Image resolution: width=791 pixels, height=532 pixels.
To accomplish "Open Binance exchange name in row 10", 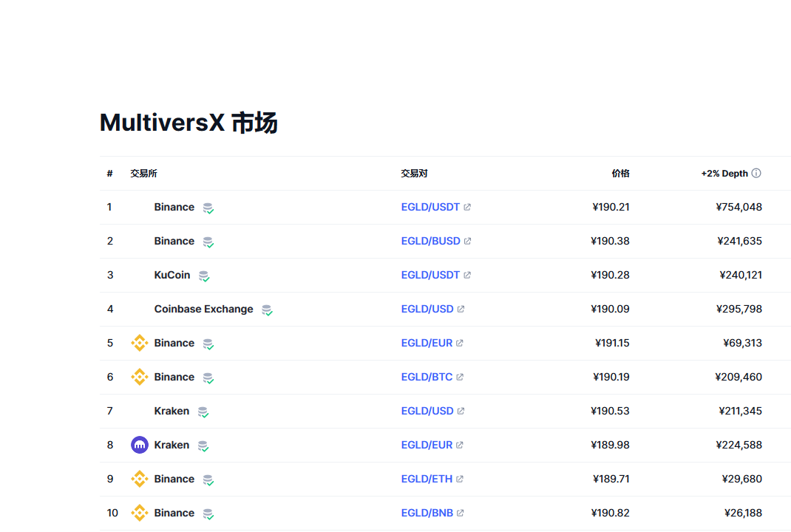I will pos(174,513).
